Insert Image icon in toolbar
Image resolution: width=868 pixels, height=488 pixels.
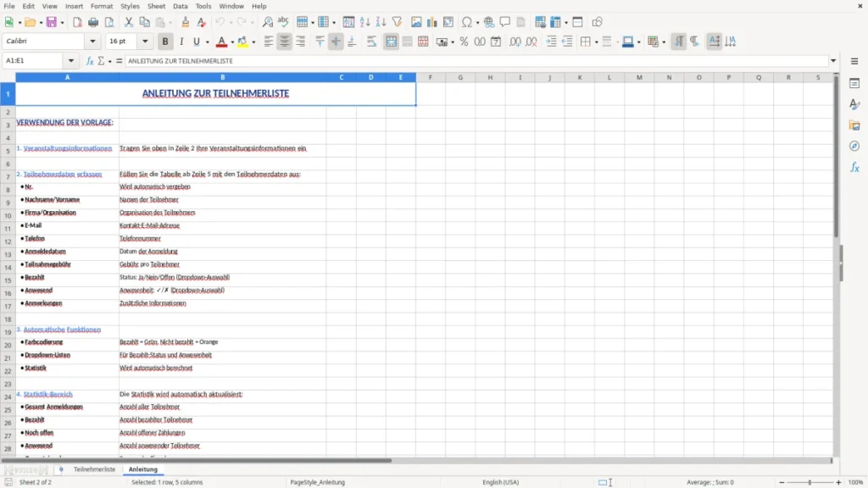click(x=416, y=22)
